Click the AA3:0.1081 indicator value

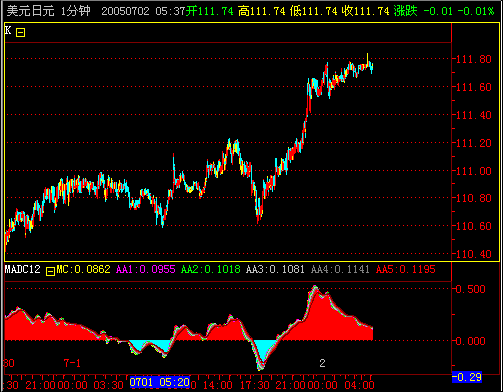(x=275, y=269)
